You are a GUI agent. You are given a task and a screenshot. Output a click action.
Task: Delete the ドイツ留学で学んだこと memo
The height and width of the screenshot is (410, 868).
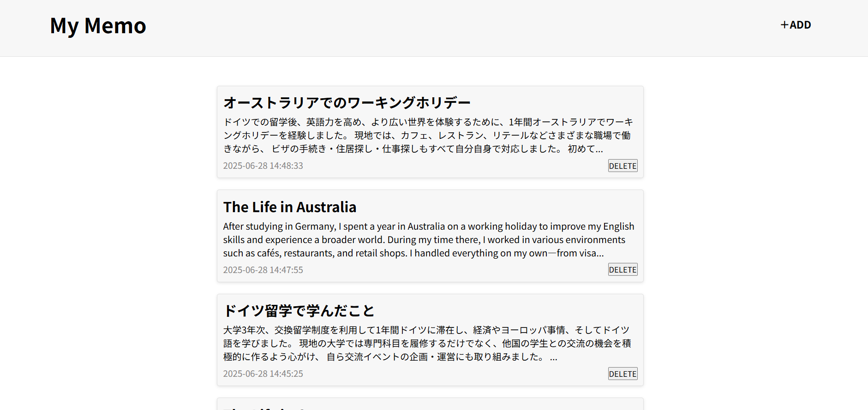pos(622,374)
